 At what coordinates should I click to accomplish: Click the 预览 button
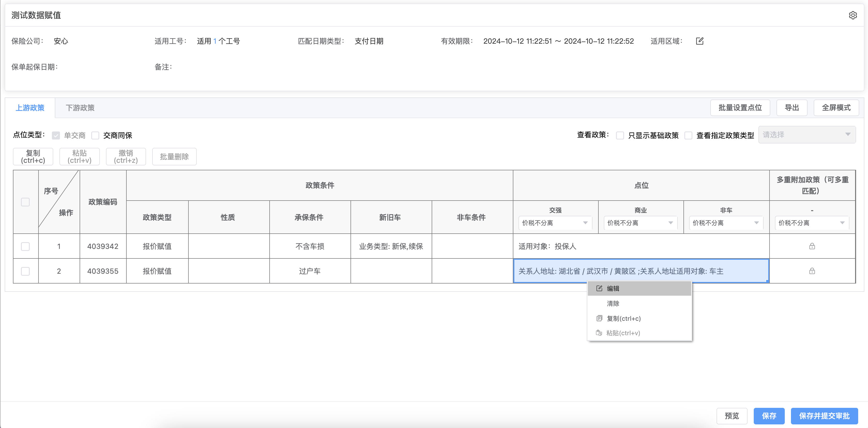(x=732, y=416)
